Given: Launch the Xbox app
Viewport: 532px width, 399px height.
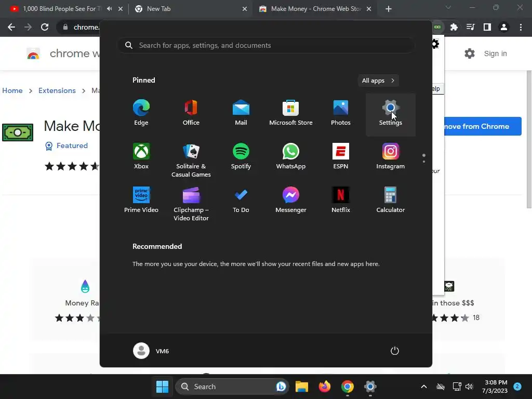Looking at the screenshot, I should pyautogui.click(x=141, y=156).
